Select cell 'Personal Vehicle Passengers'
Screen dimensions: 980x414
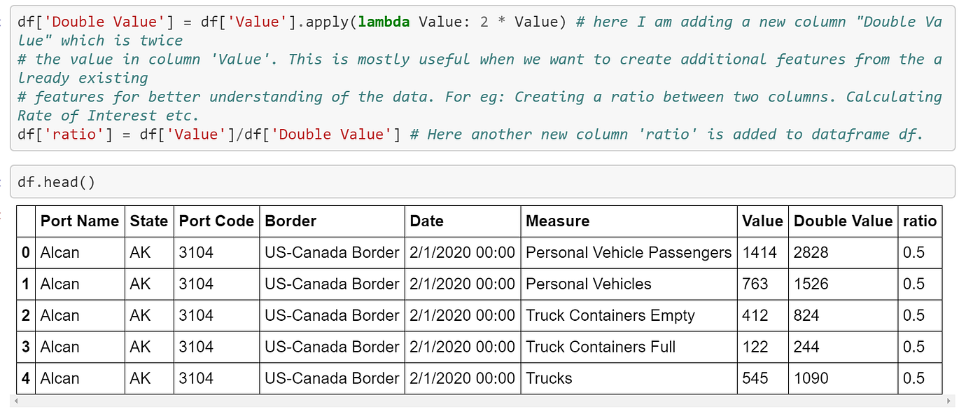(x=629, y=252)
